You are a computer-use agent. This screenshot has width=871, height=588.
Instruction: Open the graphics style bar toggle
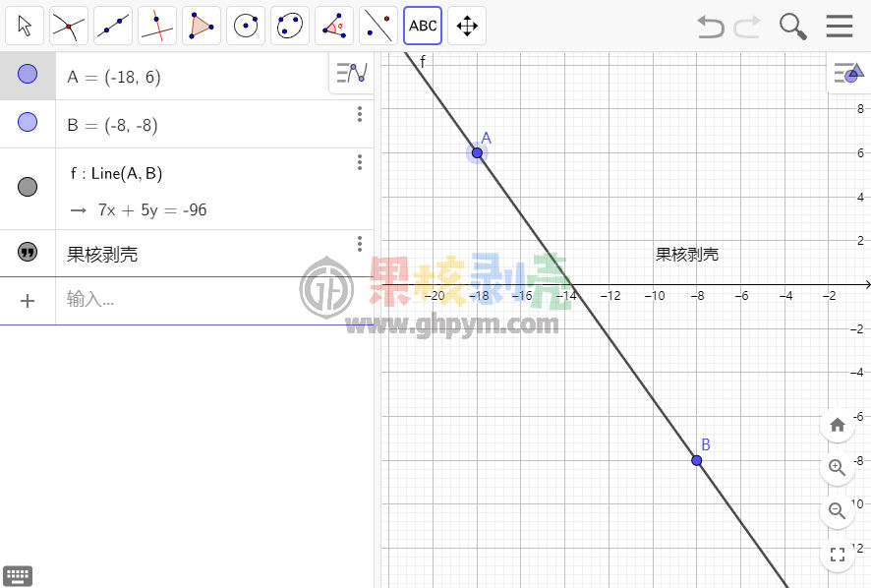click(846, 74)
